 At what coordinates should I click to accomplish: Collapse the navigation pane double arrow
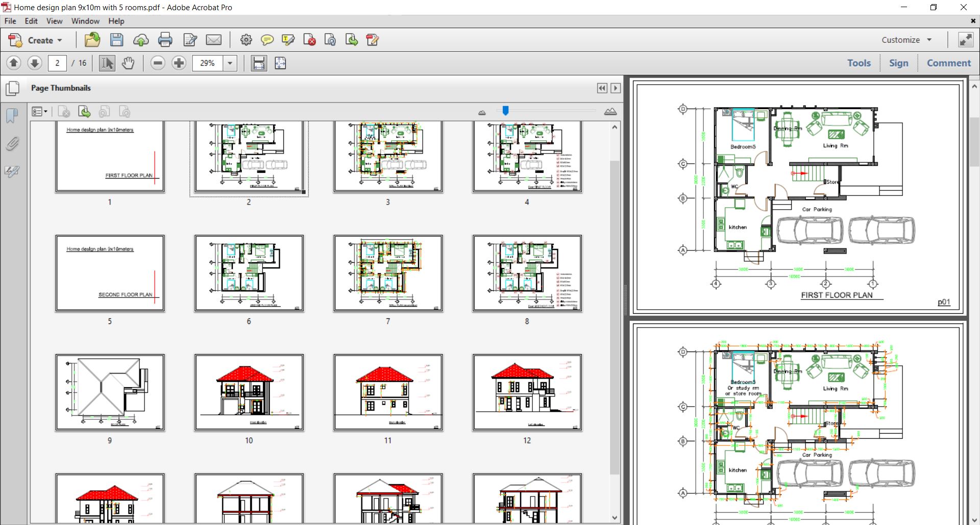click(x=602, y=88)
